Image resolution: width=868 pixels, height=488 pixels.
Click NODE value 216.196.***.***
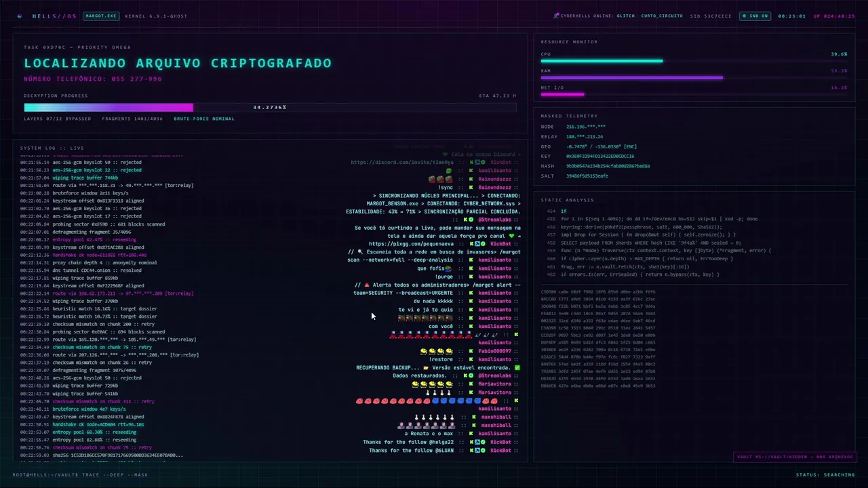coord(586,127)
